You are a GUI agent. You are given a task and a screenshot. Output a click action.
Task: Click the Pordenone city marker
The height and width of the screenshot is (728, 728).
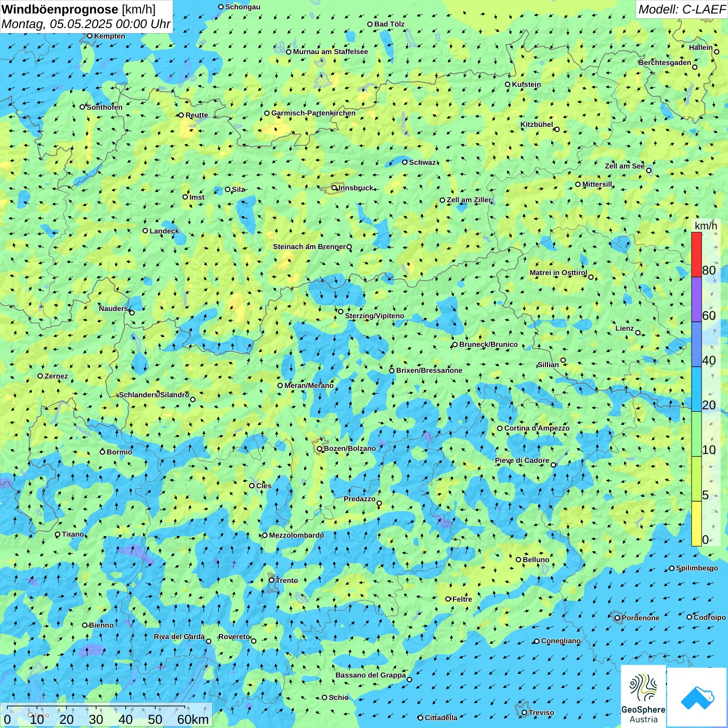click(618, 618)
